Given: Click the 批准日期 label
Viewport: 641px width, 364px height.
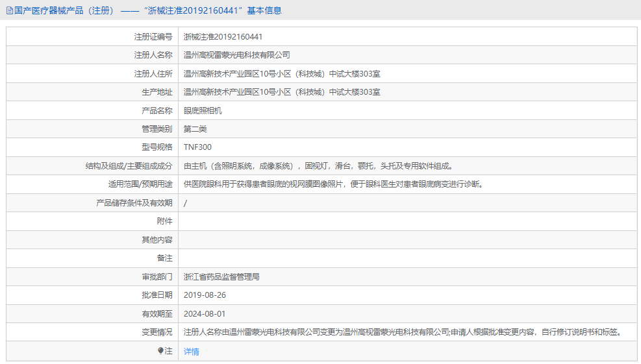Looking at the screenshot, I should (x=157, y=295).
